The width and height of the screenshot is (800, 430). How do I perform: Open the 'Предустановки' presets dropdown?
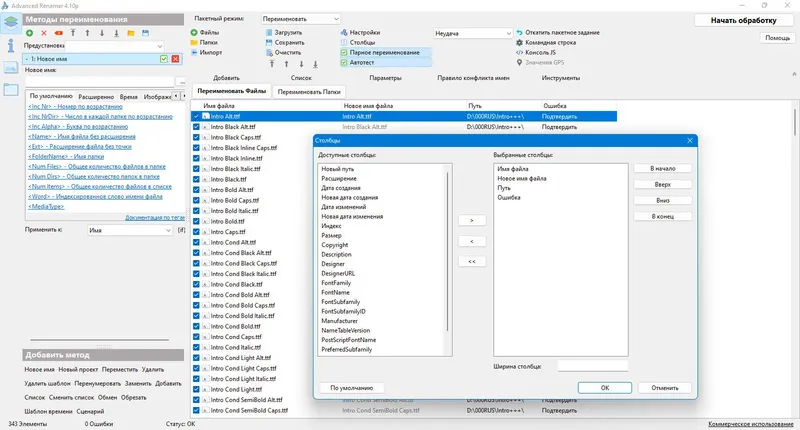pyautogui.click(x=115, y=45)
